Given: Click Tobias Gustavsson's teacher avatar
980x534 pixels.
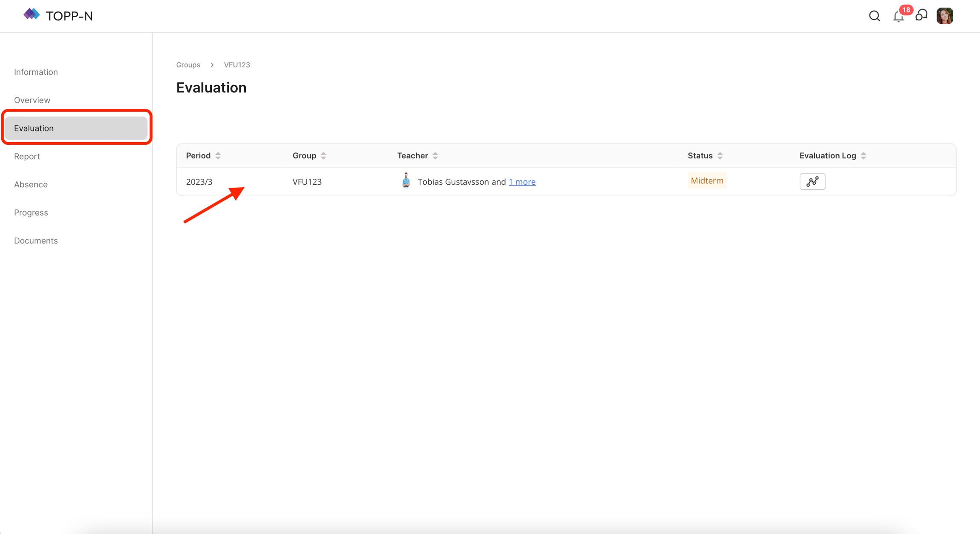Looking at the screenshot, I should [406, 181].
